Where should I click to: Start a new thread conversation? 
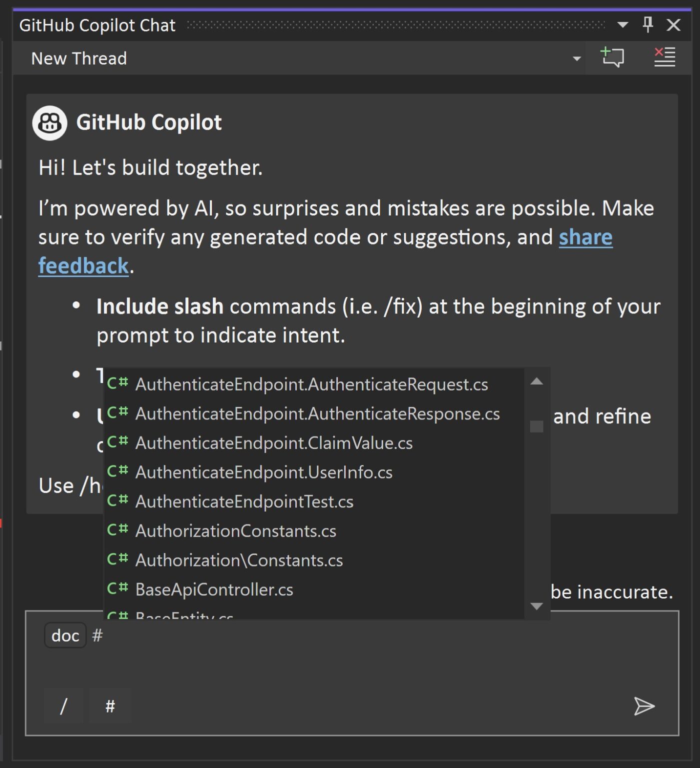point(612,57)
